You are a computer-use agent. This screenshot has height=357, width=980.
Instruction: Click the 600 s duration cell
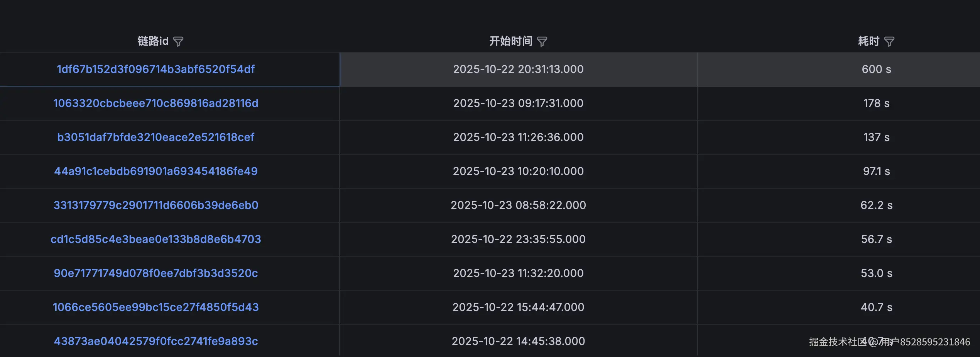(x=876, y=69)
